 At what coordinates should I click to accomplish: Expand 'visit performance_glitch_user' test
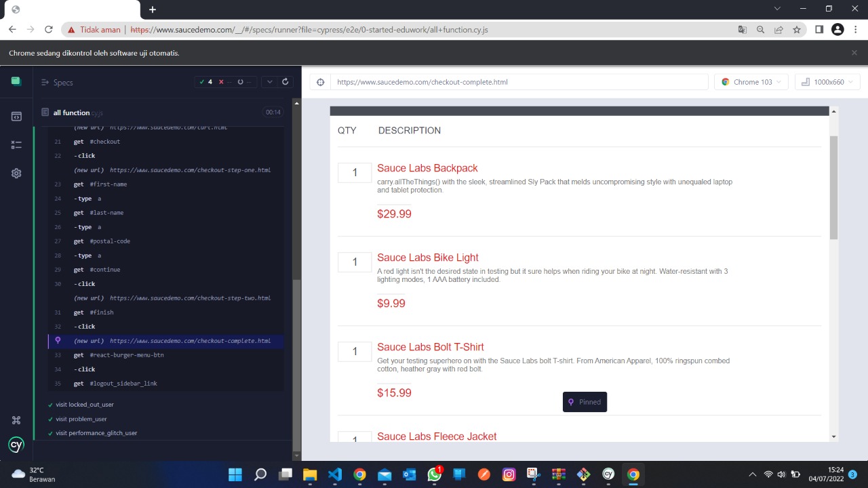point(96,433)
